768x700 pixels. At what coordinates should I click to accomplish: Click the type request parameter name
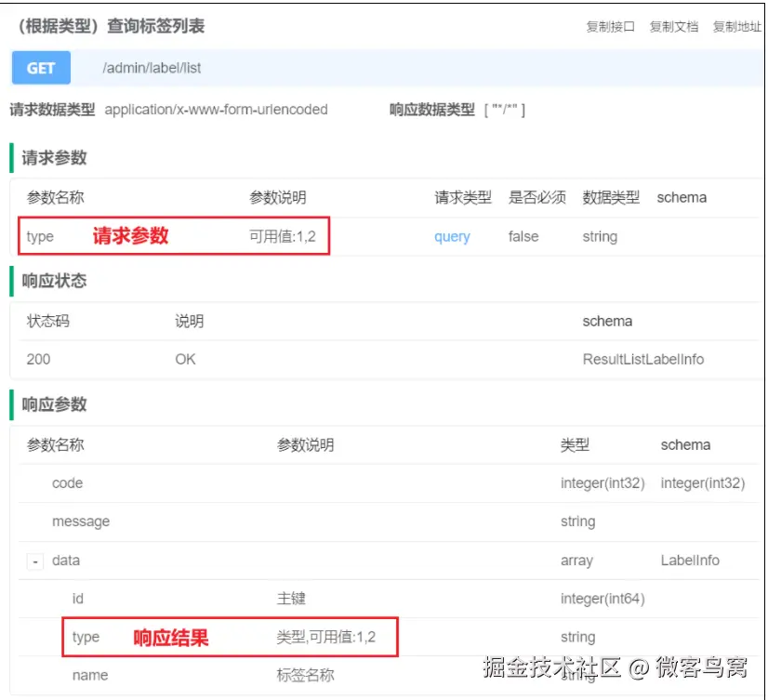click(x=40, y=237)
